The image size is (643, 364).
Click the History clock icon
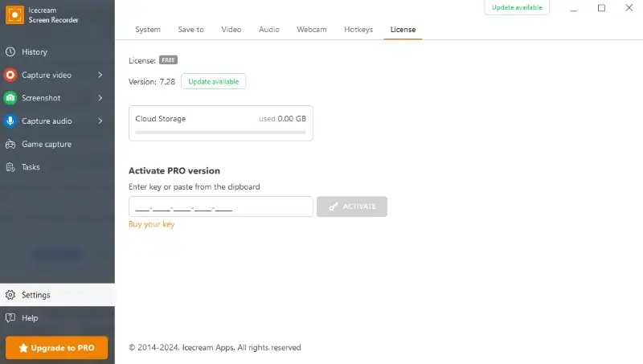10,52
